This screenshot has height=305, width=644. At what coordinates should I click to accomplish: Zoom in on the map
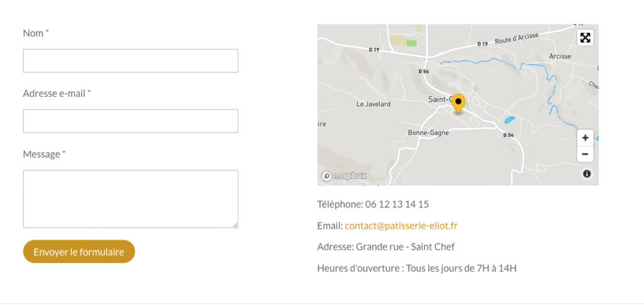pyautogui.click(x=585, y=138)
